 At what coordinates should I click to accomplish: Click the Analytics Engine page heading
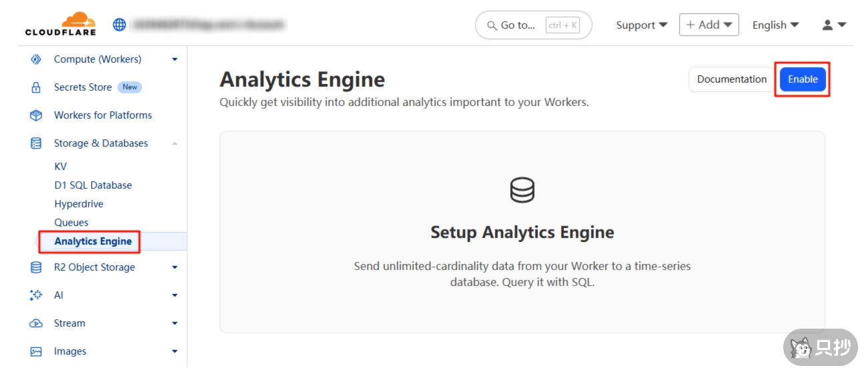pyautogui.click(x=302, y=79)
